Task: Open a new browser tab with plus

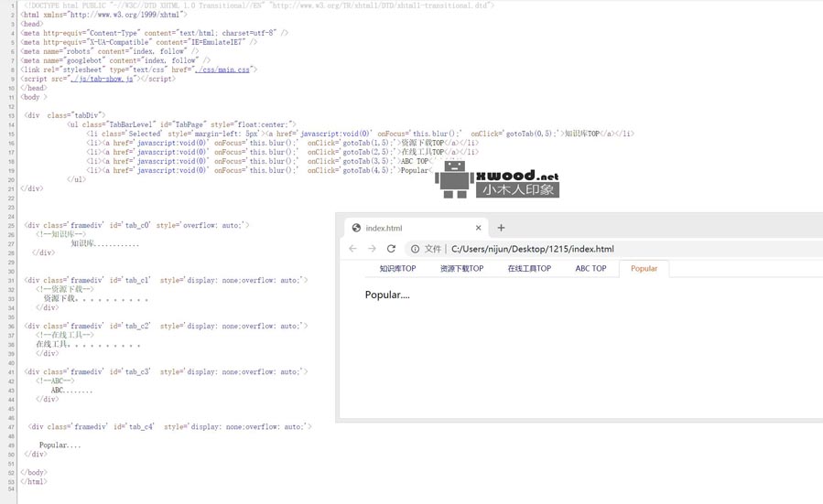Action: pyautogui.click(x=501, y=228)
